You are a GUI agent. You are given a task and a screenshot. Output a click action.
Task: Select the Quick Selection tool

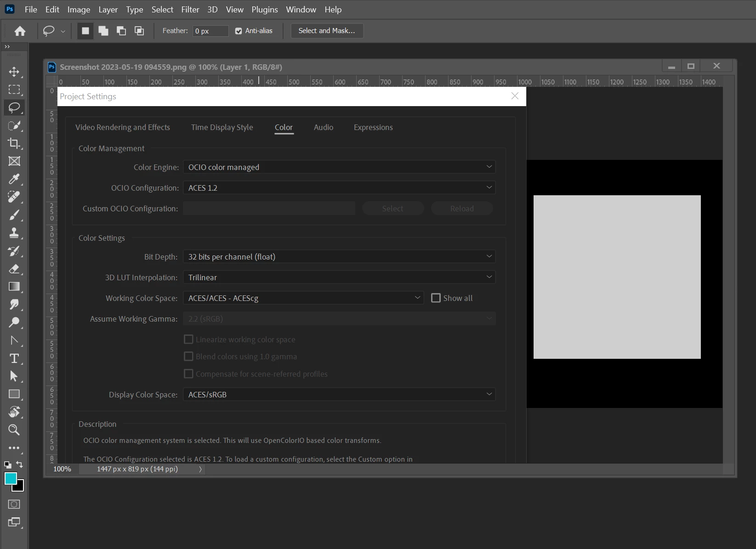pos(14,125)
